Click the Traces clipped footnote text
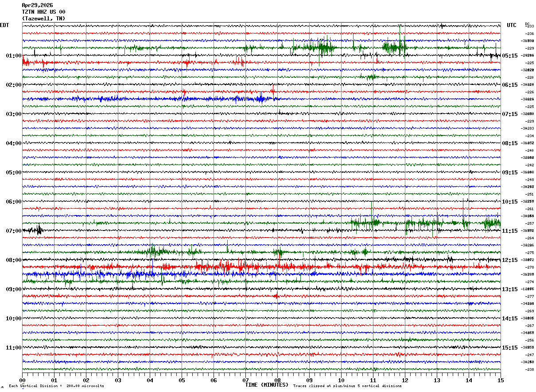Image resolution: width=536 pixels, height=392 pixels. pyautogui.click(x=347, y=386)
